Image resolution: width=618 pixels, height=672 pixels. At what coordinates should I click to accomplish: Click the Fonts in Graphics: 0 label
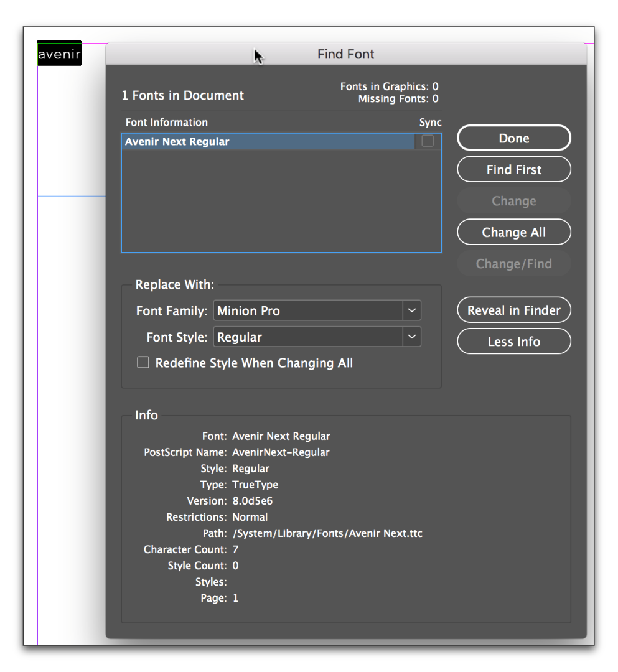389,86
